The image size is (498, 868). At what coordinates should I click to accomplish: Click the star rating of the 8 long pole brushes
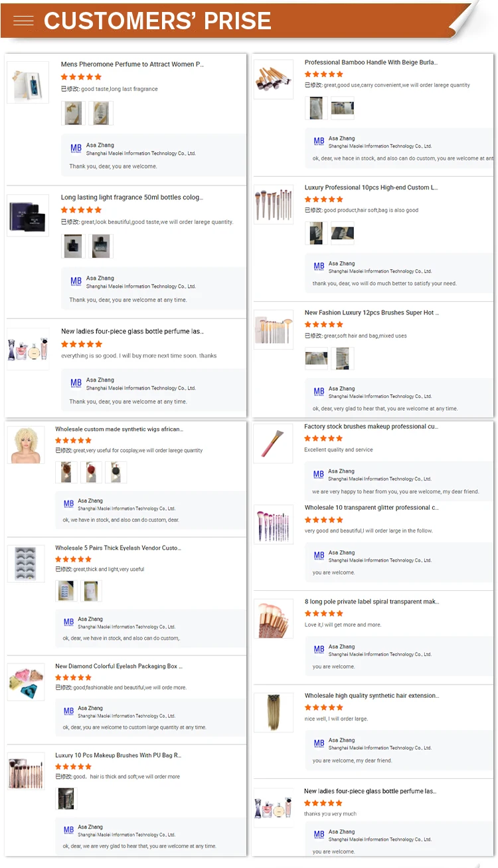coord(324,613)
